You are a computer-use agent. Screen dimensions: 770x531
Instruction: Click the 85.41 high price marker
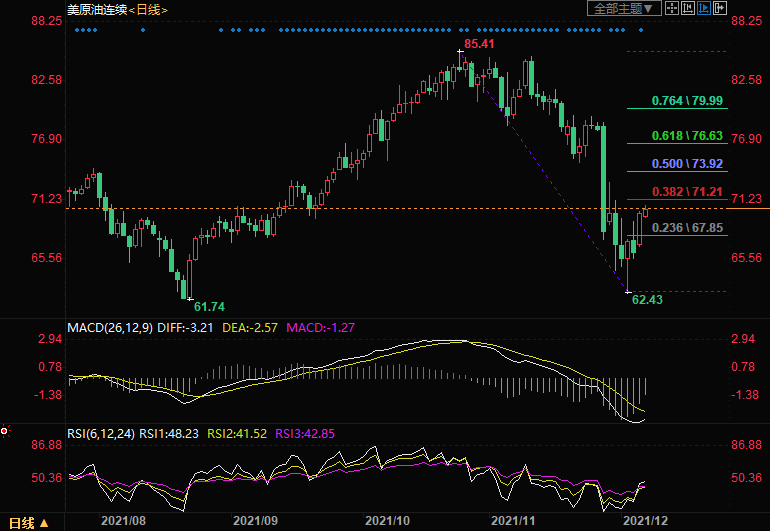pos(479,45)
